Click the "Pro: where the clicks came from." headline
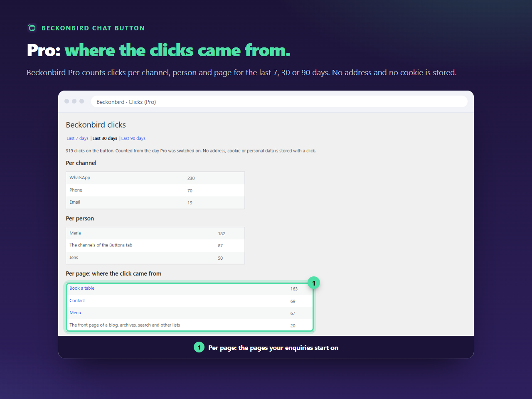This screenshot has width=532, height=399. coord(159,50)
